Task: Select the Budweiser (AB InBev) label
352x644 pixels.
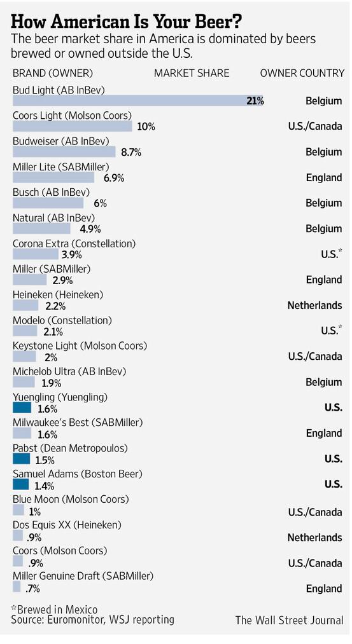Action: (61, 141)
